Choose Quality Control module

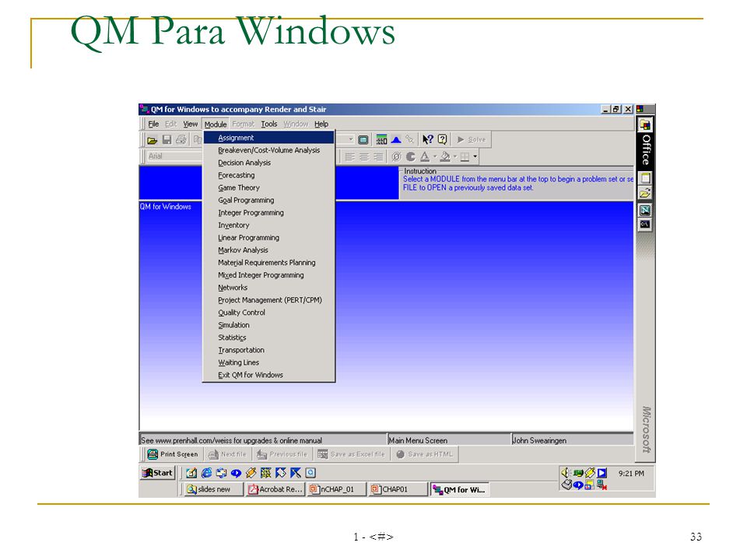click(x=268, y=313)
